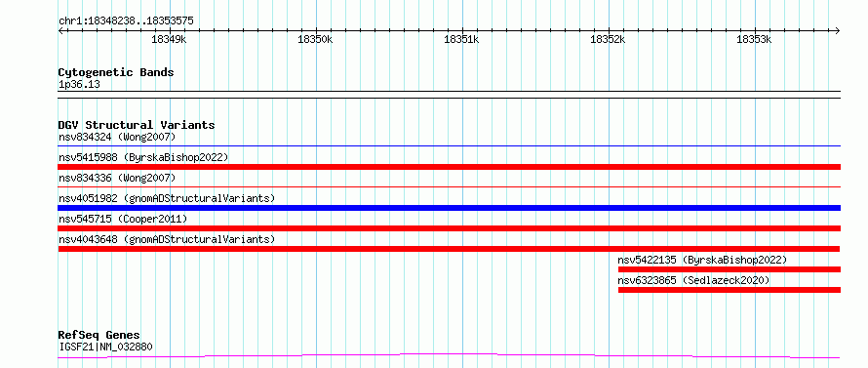Screen dimensions: 868x368
Task: Open variant label nsv4043648 (gnomADStructuralVariants)
Action: (x=167, y=239)
